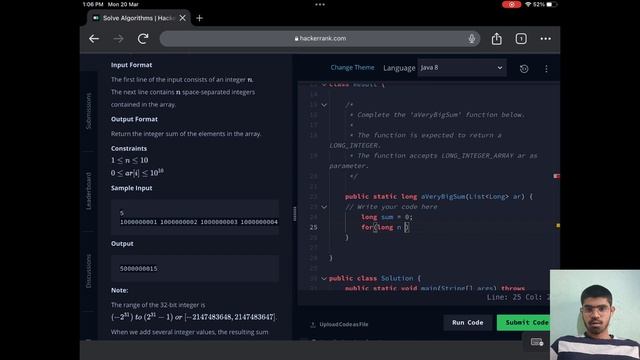Click the screen recording indicator in status bar
The height and width of the screenshot is (360, 640).
click(x=511, y=4)
